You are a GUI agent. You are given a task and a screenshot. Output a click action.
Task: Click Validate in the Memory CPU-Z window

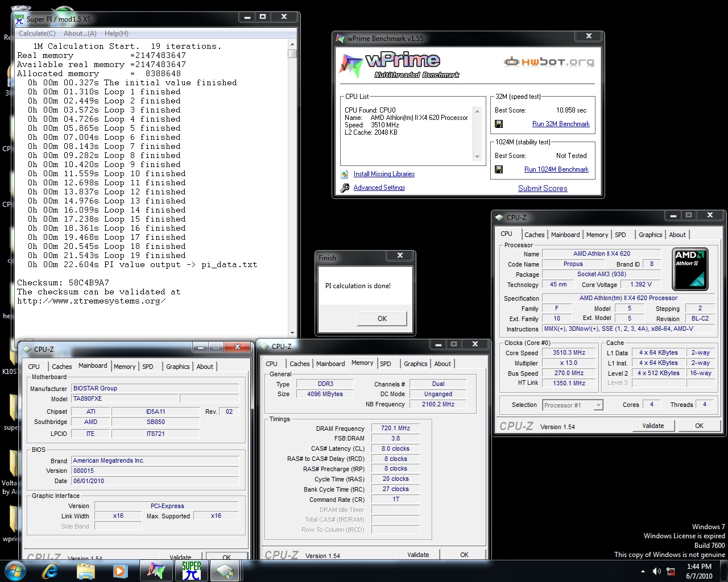[418, 555]
